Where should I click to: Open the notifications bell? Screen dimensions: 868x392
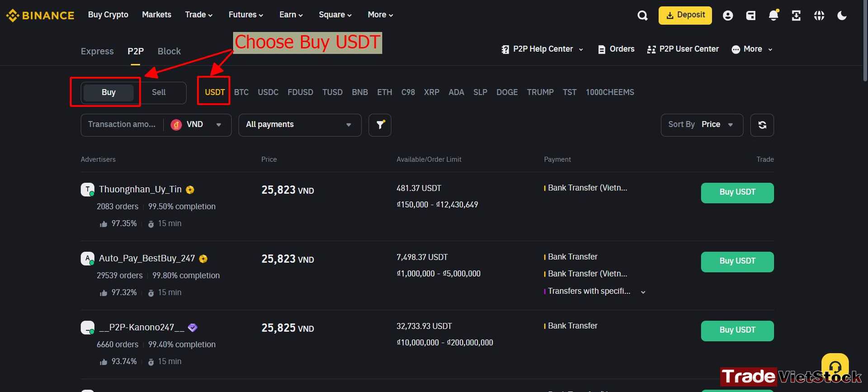(774, 15)
